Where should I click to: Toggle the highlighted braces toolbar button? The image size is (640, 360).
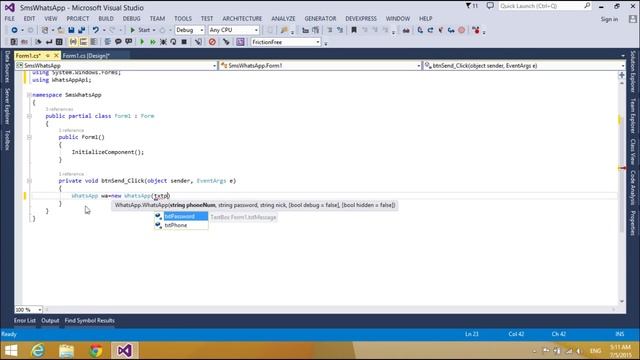point(73,42)
